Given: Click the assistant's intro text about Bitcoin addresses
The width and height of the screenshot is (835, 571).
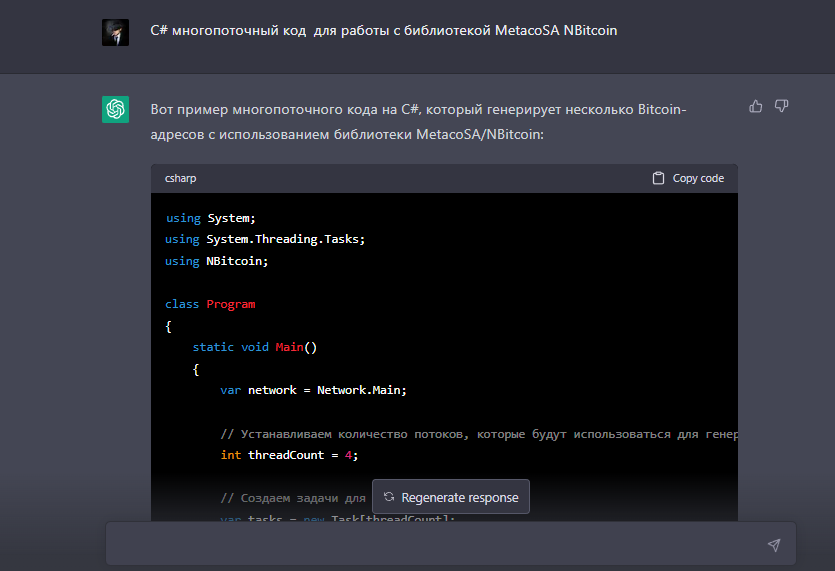Looking at the screenshot, I should point(418,120).
